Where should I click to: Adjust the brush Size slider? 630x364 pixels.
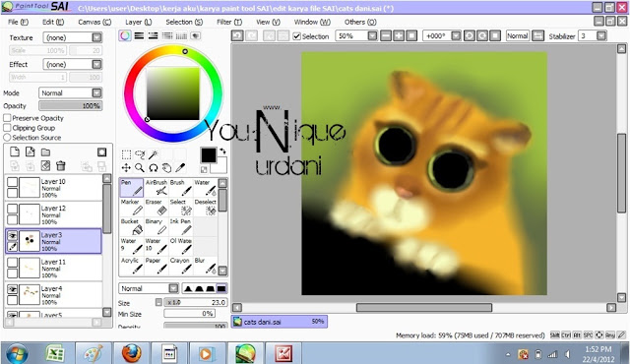196,302
